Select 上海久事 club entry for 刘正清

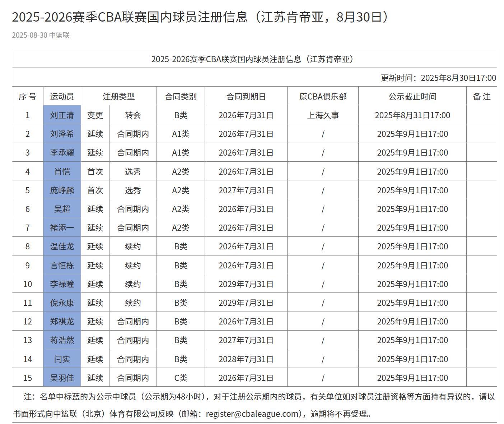[323, 115]
